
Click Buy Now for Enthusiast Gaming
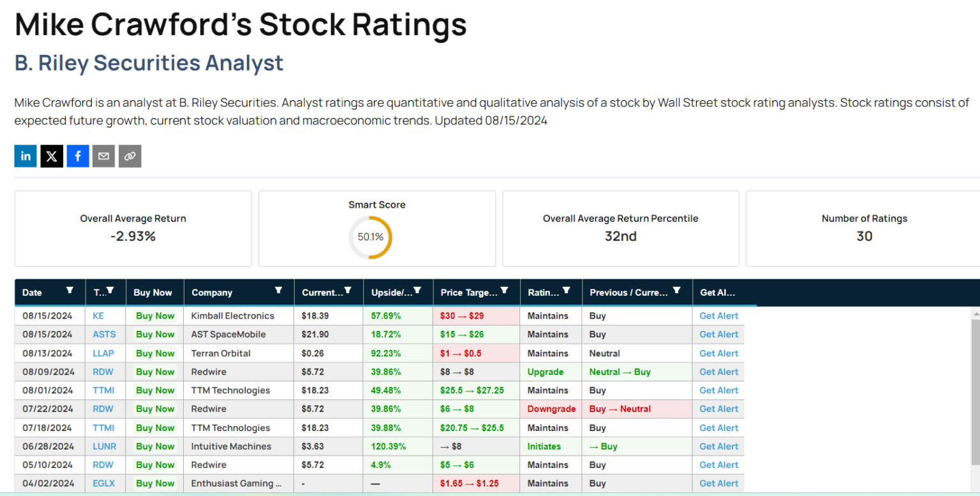tap(155, 483)
